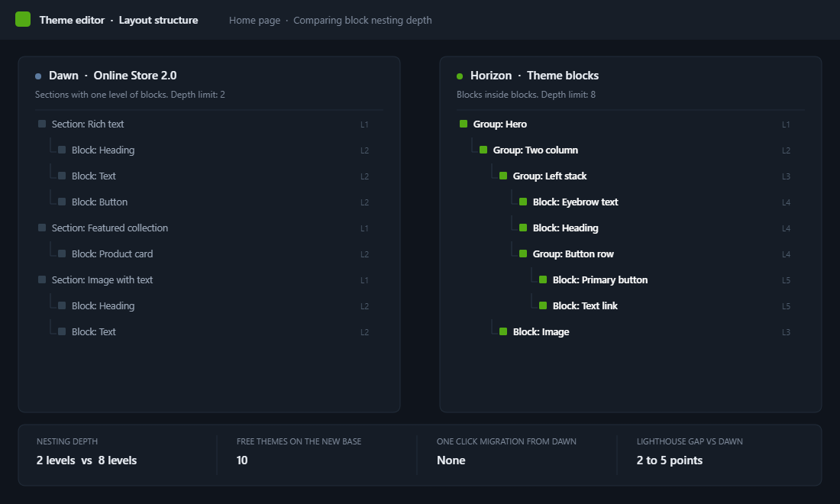Click the green dot next to Horizon
The height and width of the screenshot is (504, 840).
click(460, 76)
